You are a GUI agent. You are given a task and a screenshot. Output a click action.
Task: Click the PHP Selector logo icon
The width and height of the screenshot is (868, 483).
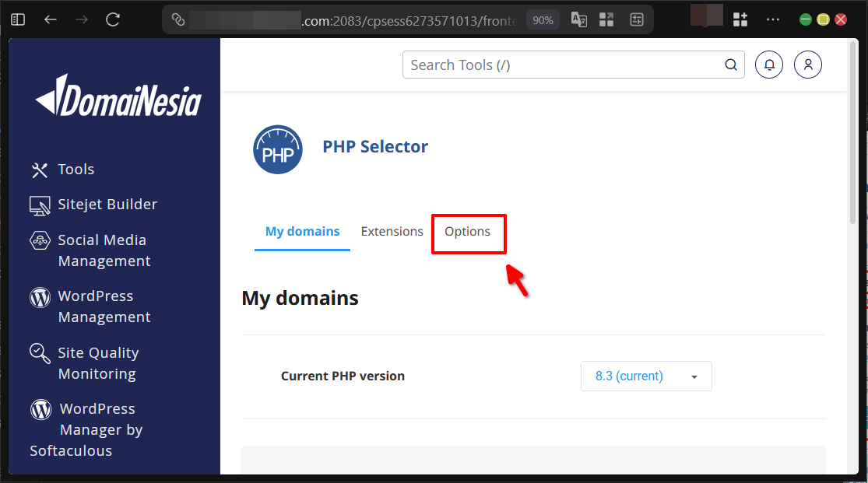pyautogui.click(x=278, y=149)
